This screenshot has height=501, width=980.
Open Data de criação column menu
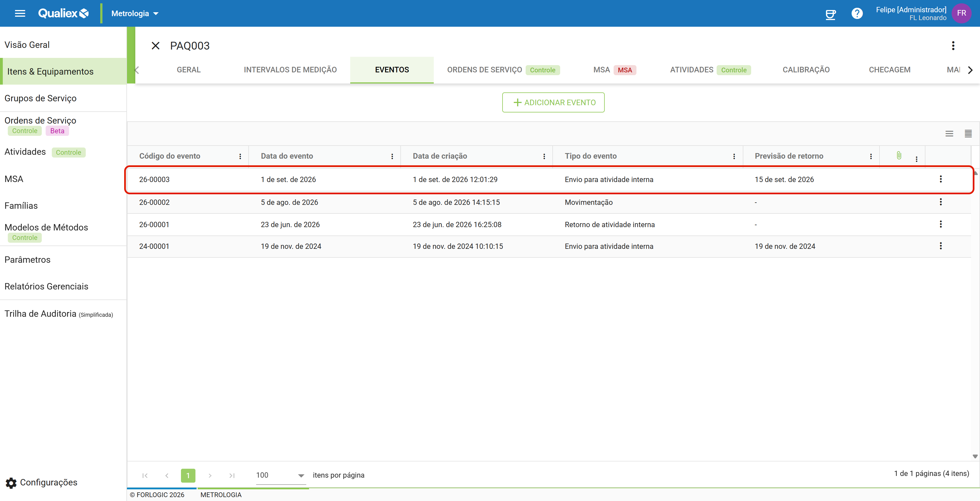pos(544,156)
